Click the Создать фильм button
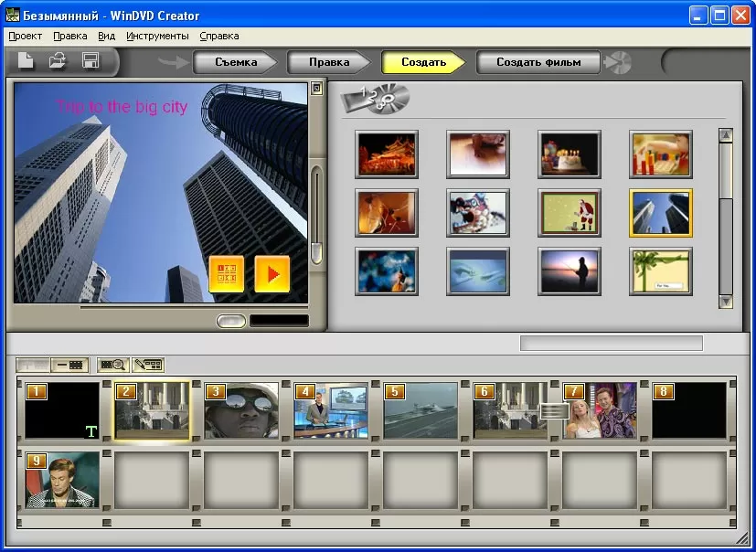This screenshot has height=552, width=756. pos(538,63)
